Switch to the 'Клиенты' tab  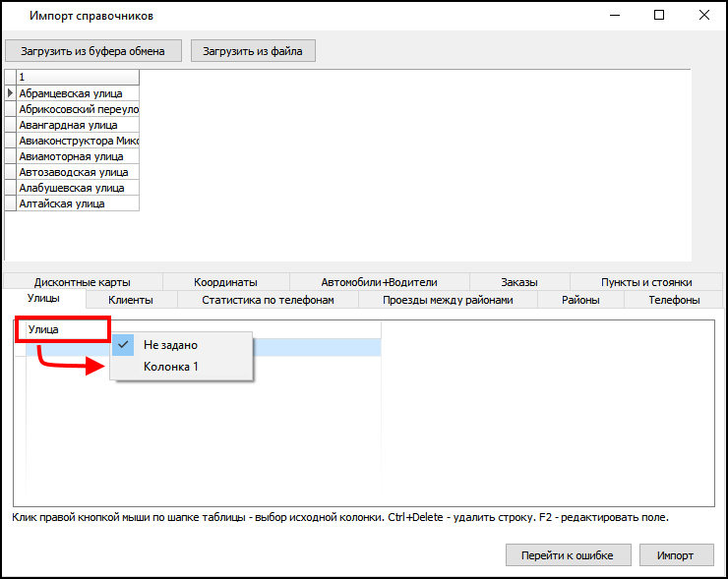[x=131, y=300]
